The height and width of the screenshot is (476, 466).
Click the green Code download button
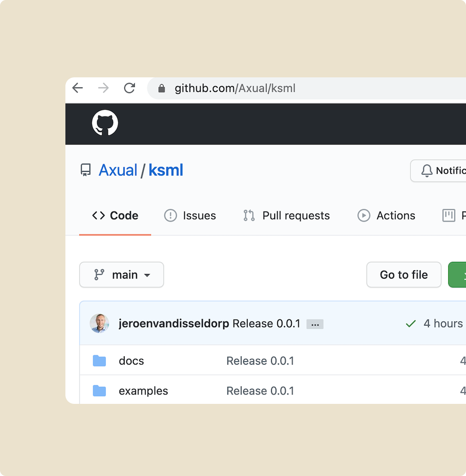point(457,275)
